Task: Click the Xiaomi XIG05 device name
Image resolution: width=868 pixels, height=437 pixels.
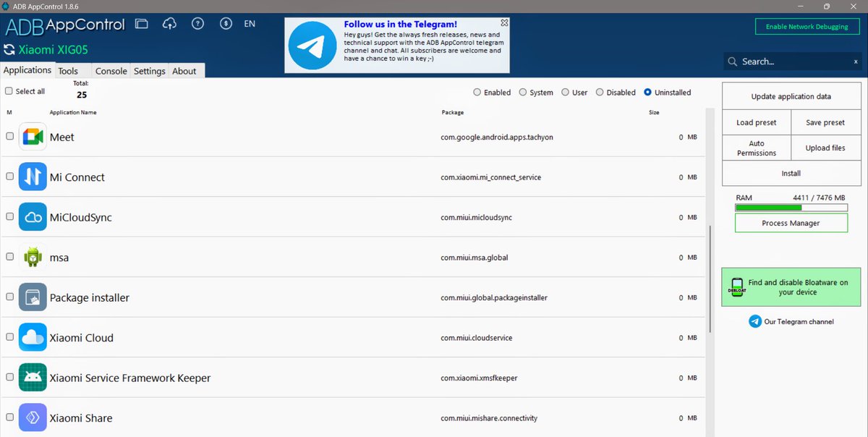Action: (x=54, y=50)
